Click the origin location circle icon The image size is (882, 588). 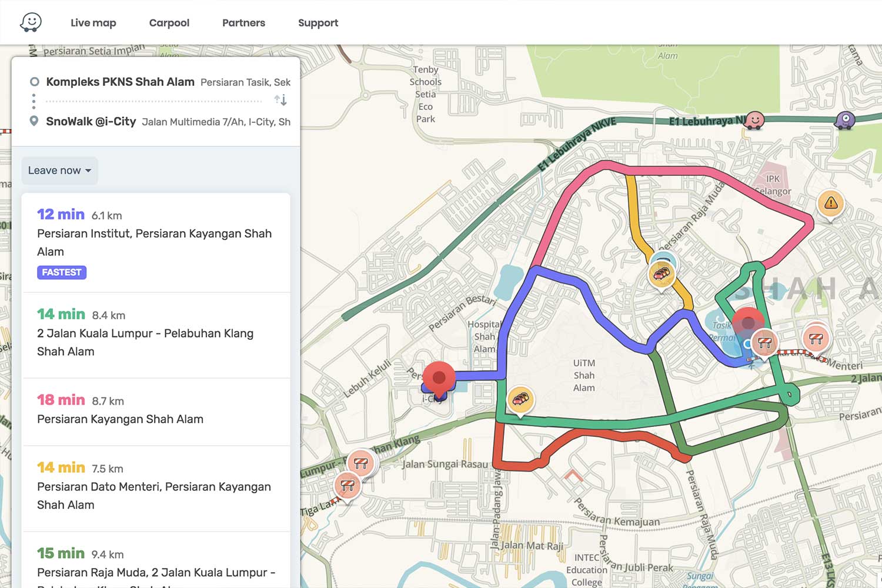tap(35, 82)
